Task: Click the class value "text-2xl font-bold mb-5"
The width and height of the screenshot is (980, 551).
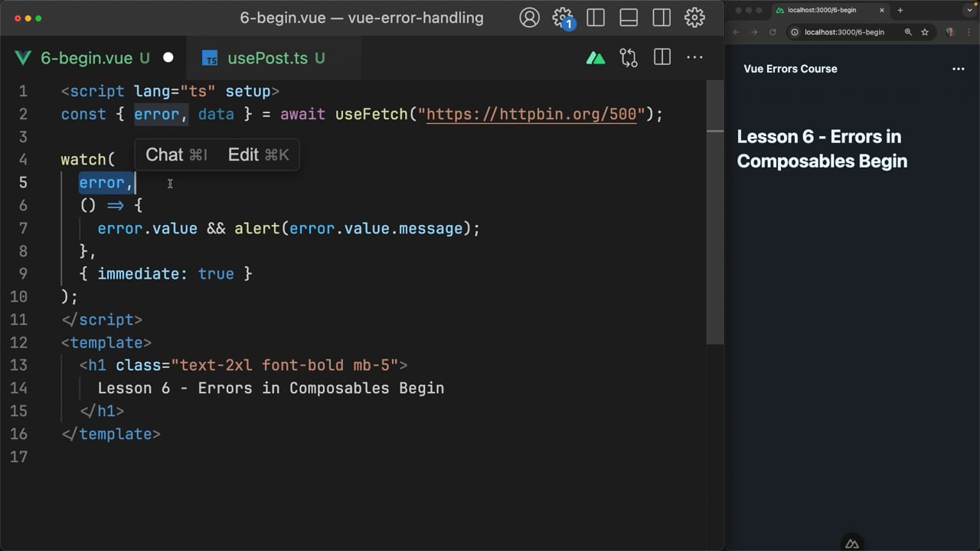Action: (285, 365)
